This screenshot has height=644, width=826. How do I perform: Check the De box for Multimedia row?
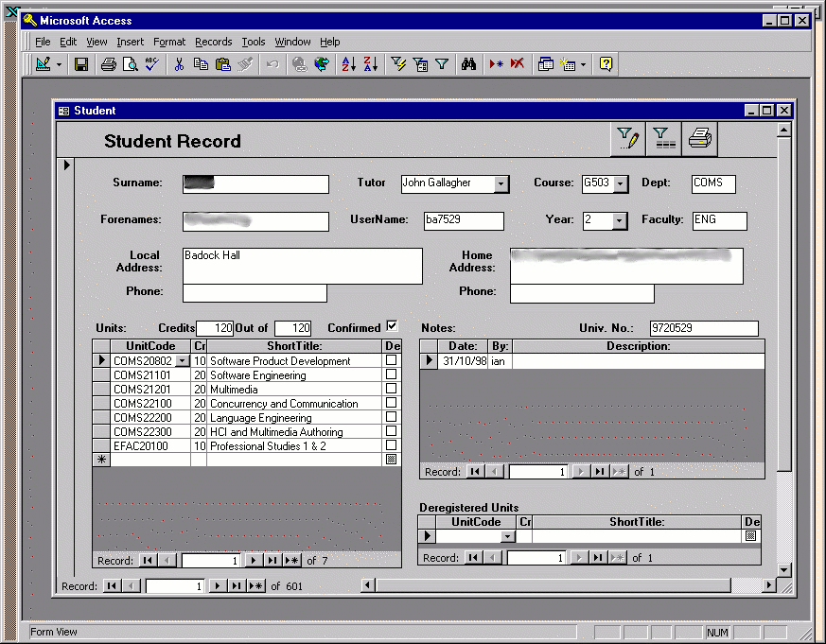391,390
